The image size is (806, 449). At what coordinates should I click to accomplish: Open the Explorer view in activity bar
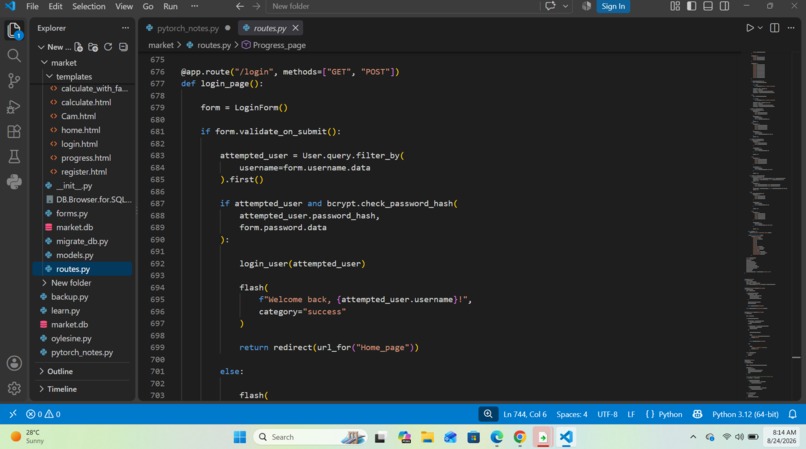[x=14, y=30]
